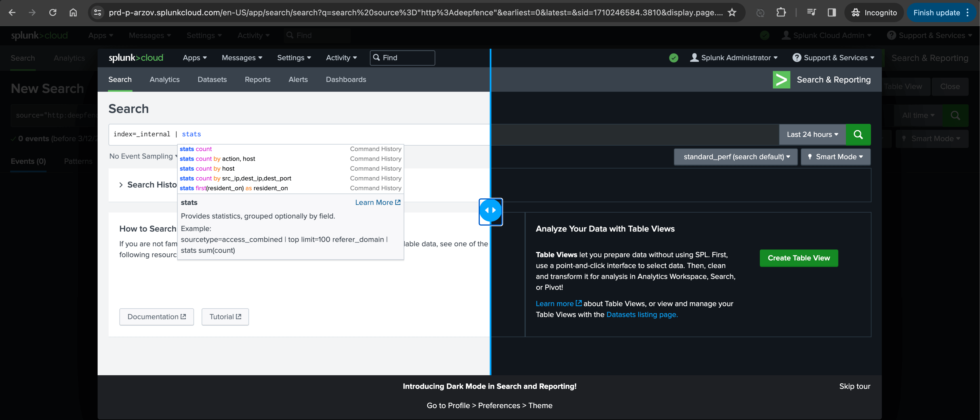Switch to the Alerts tab

298,79
